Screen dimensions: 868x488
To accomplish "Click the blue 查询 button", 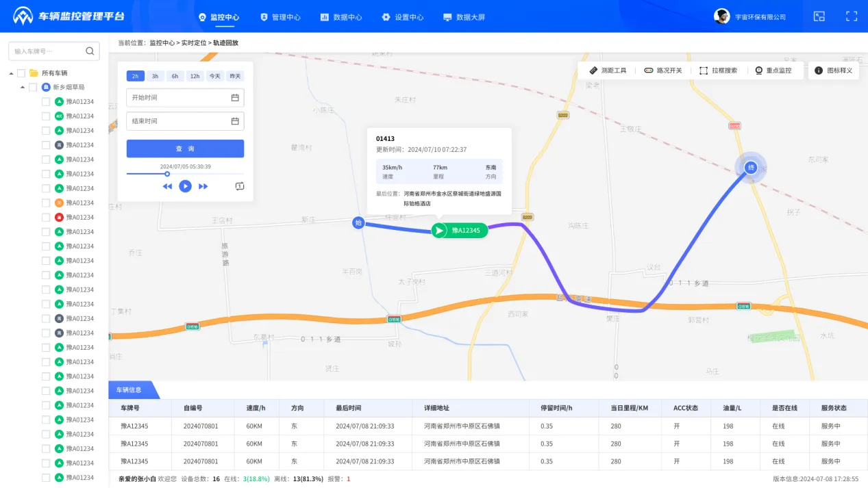I will click(185, 149).
